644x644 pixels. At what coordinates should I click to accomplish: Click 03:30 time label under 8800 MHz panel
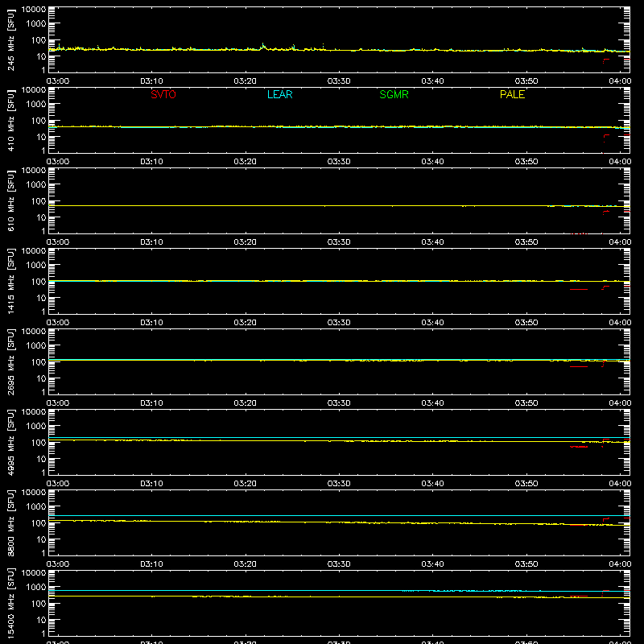point(339,564)
